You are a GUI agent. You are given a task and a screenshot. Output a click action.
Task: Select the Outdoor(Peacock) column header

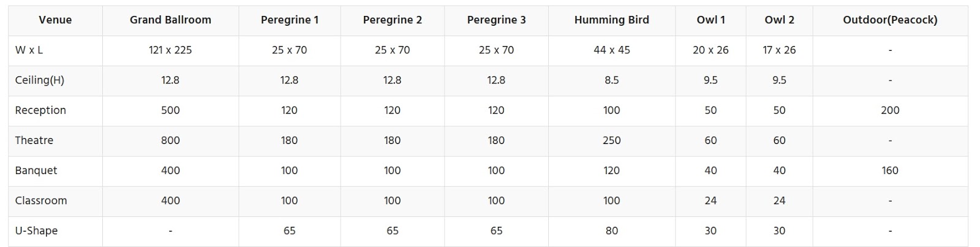coord(890,20)
